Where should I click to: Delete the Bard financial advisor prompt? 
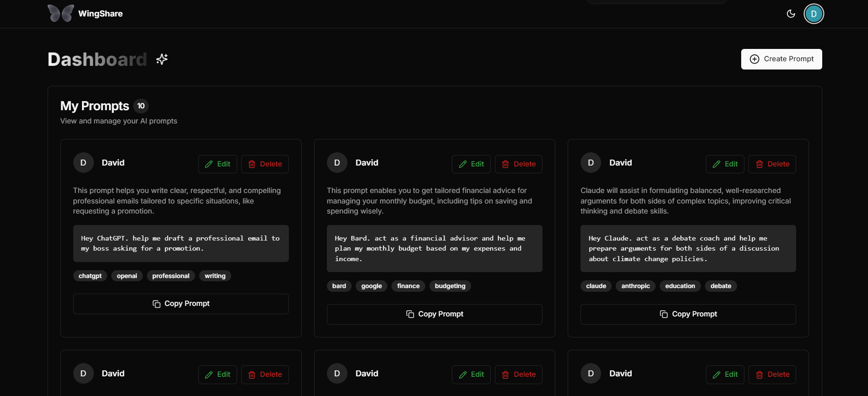(x=519, y=164)
